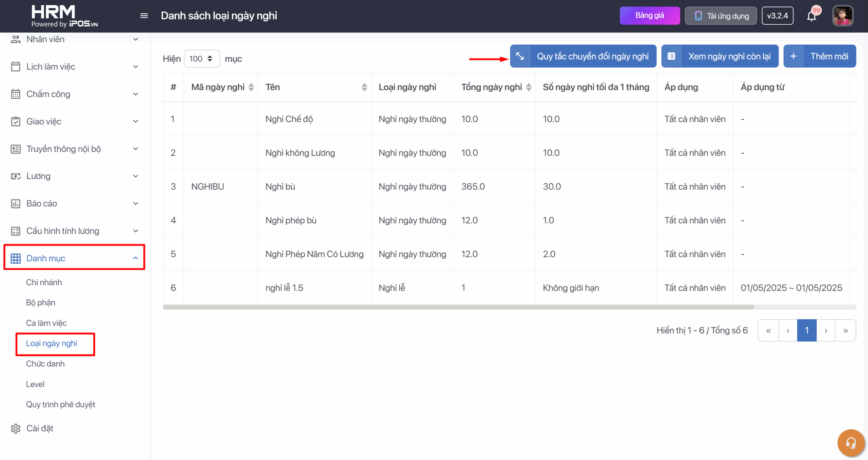Open the headset support chat icon
Screen dimensions: 868x460
tap(851, 443)
